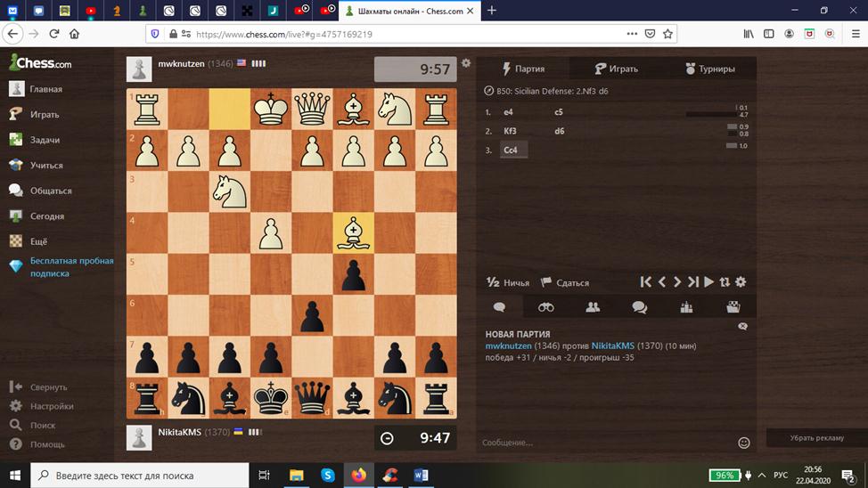Switch to the Партия tab
The height and width of the screenshot is (488, 868).
(523, 69)
